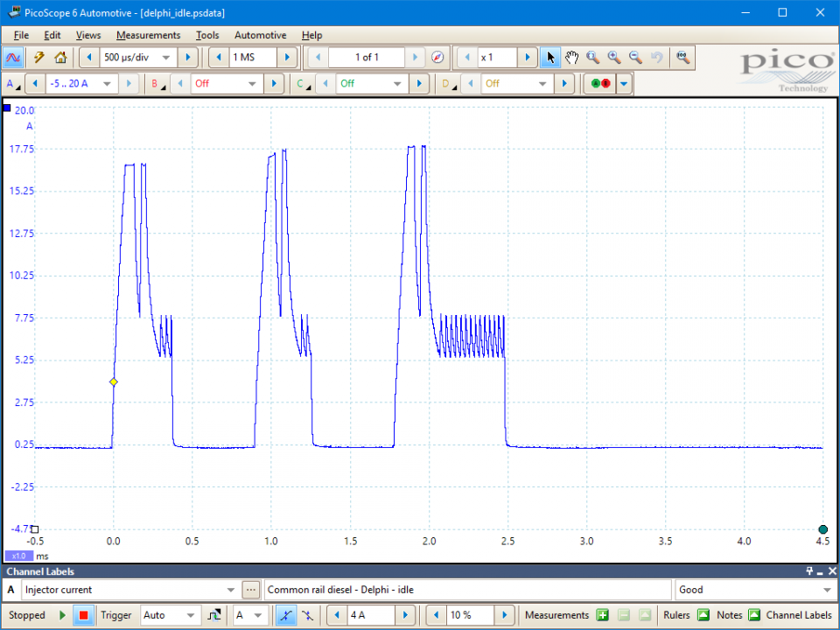Open the channel C Off range dropdown
The height and width of the screenshot is (630, 840).
pos(397,84)
